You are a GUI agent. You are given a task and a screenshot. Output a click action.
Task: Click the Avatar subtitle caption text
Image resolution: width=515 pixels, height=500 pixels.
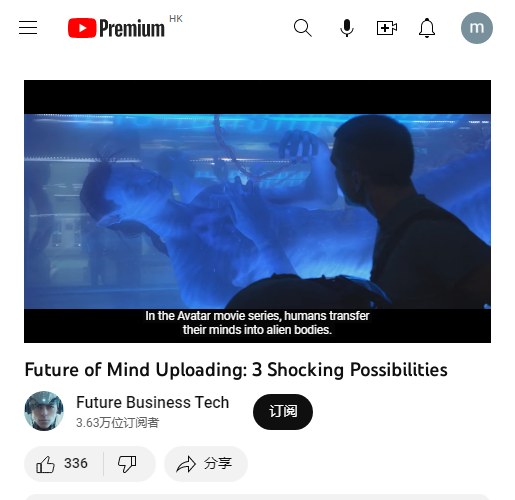pyautogui.click(x=257, y=323)
